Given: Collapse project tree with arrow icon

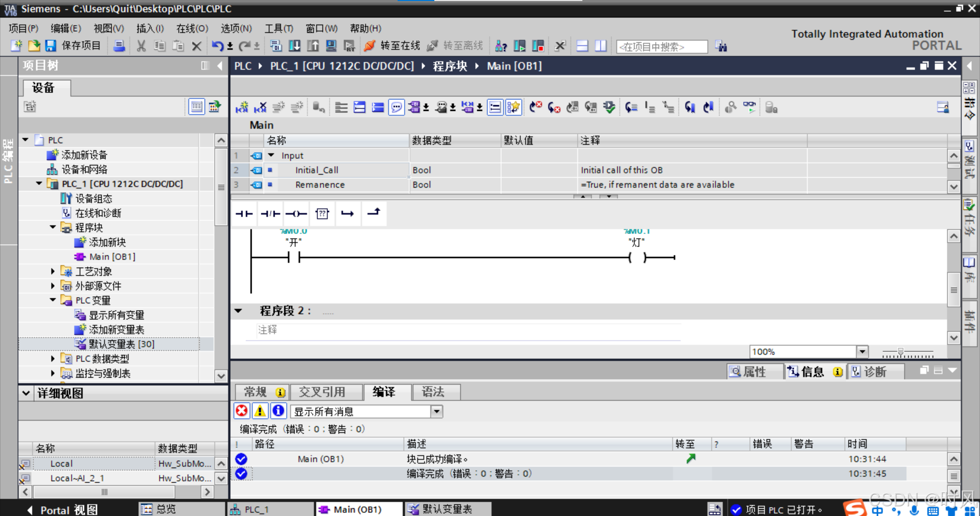Looking at the screenshot, I should [x=219, y=65].
